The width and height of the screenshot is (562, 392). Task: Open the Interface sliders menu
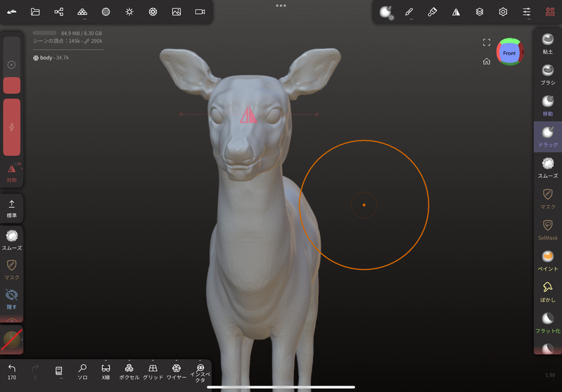pos(527,12)
